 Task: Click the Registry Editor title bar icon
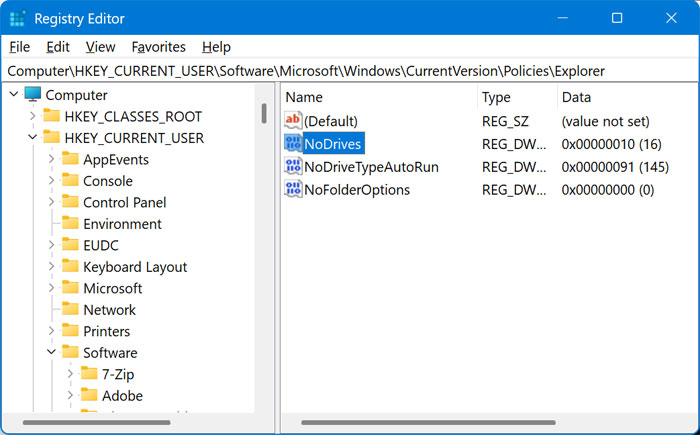coord(17,18)
